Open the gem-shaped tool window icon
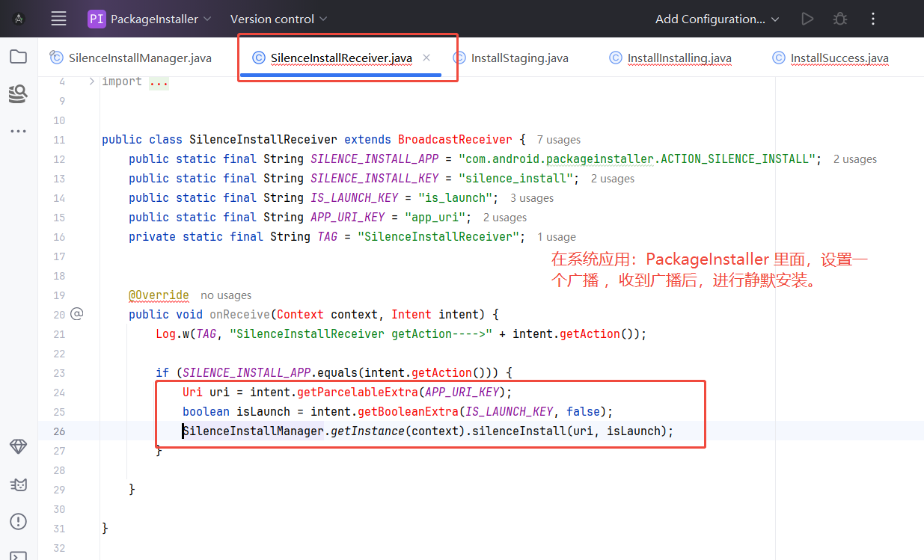 pyautogui.click(x=19, y=446)
